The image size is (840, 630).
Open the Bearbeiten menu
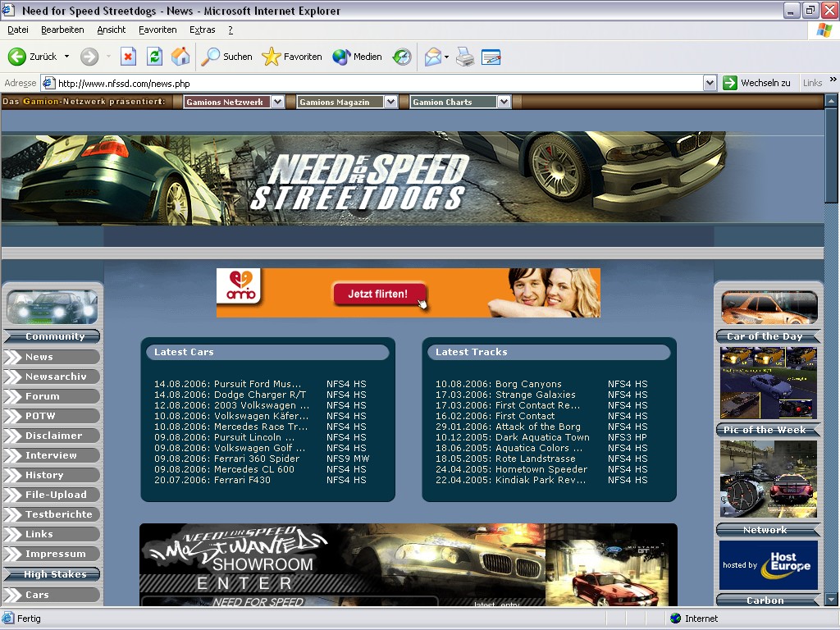click(x=62, y=30)
